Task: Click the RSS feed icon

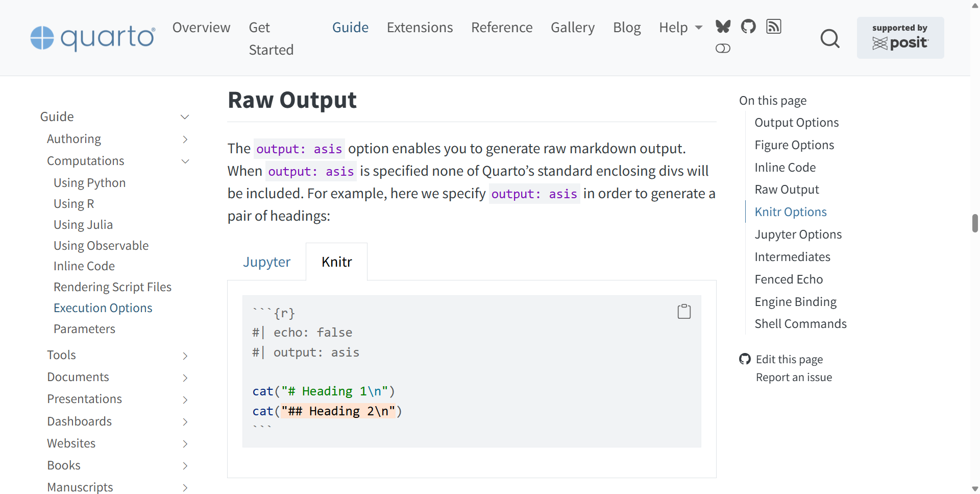Action: tap(773, 27)
